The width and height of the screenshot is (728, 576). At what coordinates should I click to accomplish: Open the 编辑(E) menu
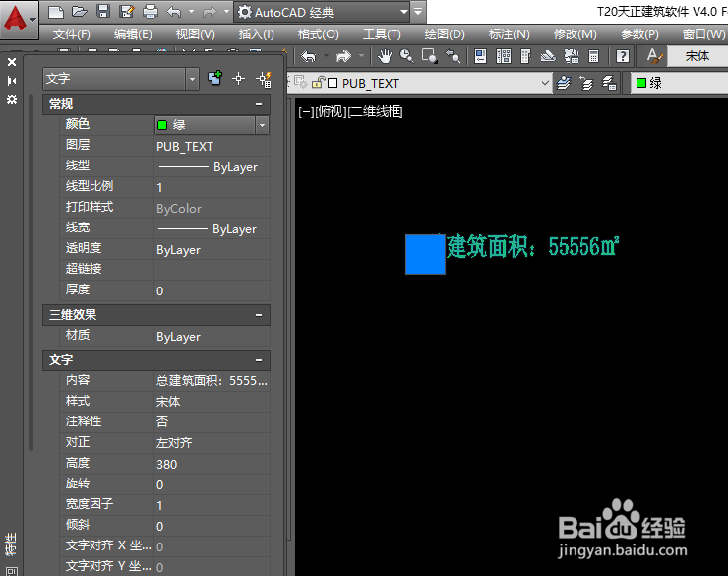pos(133,33)
